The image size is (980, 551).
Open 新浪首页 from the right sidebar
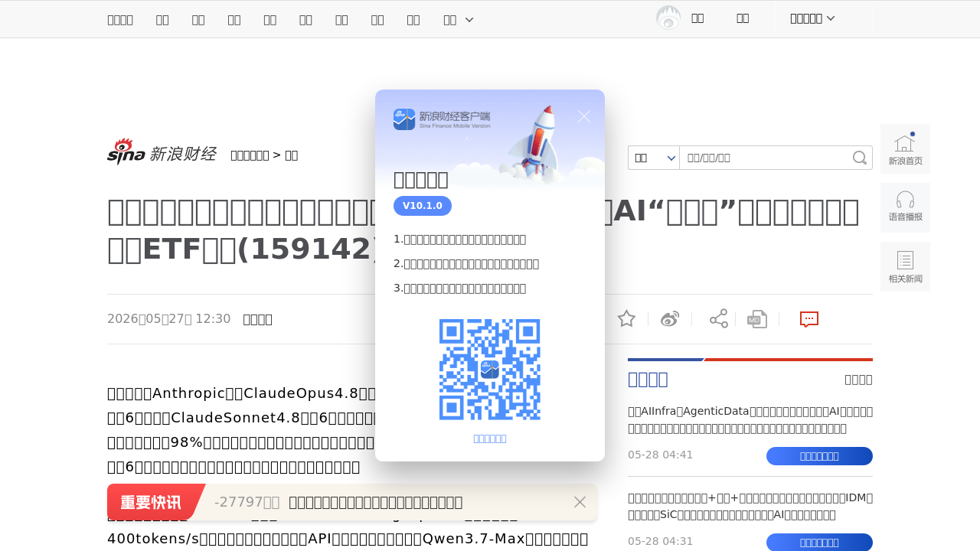click(905, 149)
